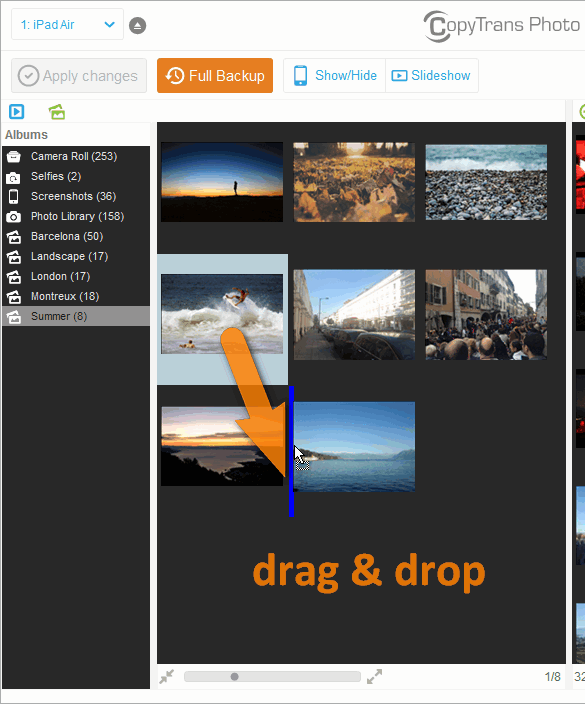This screenshot has width=585, height=704.
Task: Select the lake sunset photo thumbnail
Action: coord(222,446)
